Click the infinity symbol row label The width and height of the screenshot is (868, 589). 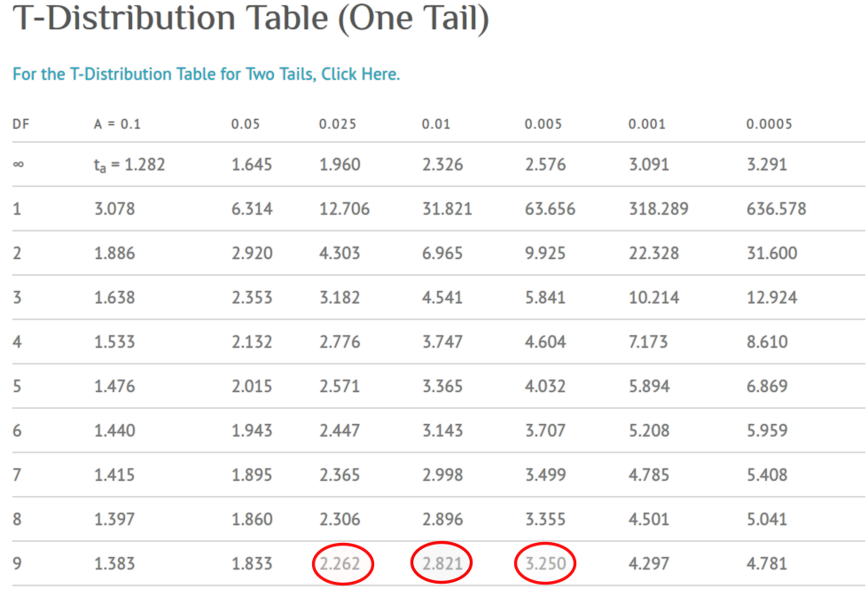click(18, 165)
